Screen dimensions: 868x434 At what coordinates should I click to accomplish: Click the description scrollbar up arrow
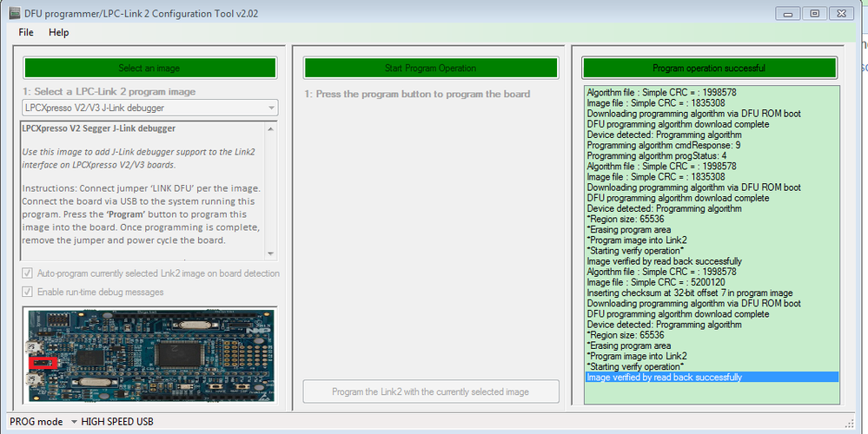pos(271,128)
